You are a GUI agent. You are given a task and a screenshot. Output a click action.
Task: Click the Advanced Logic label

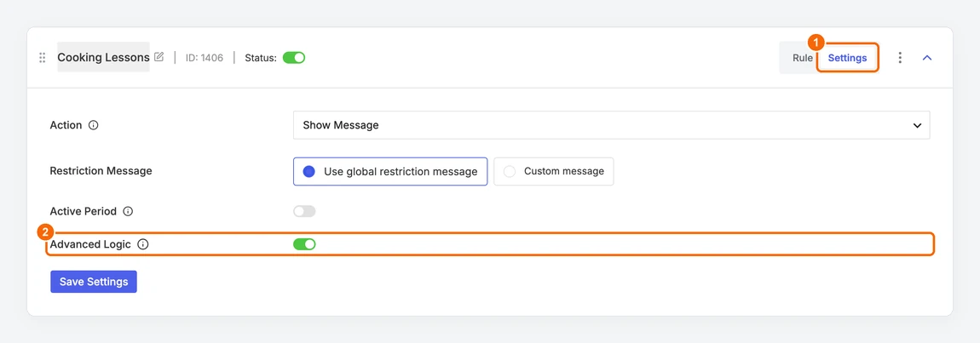pyautogui.click(x=90, y=244)
